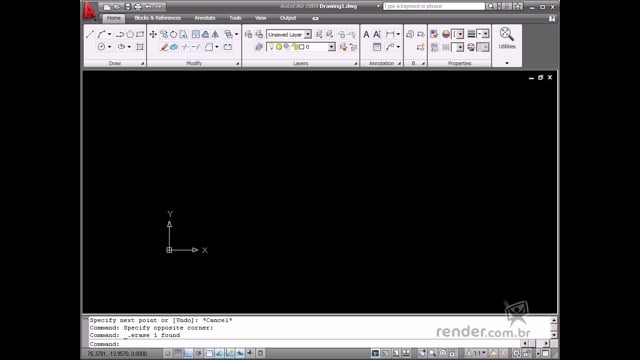This screenshot has height=360, width=640.
Task: Click the Save icon in quick access toolbar
Action: point(127,7)
